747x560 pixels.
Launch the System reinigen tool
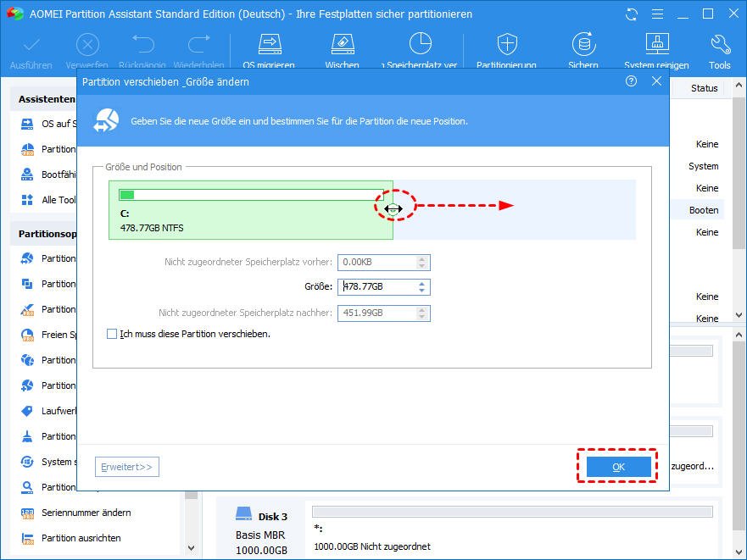click(657, 44)
